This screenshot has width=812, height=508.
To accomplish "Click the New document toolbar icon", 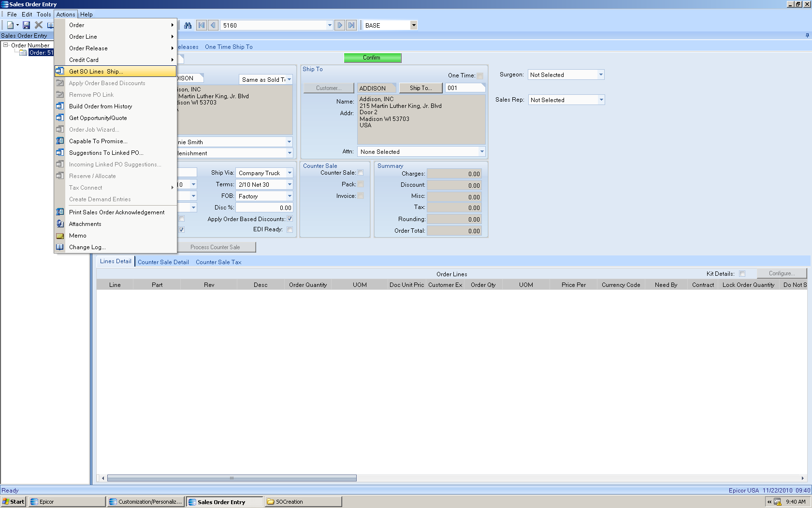I will tap(10, 25).
